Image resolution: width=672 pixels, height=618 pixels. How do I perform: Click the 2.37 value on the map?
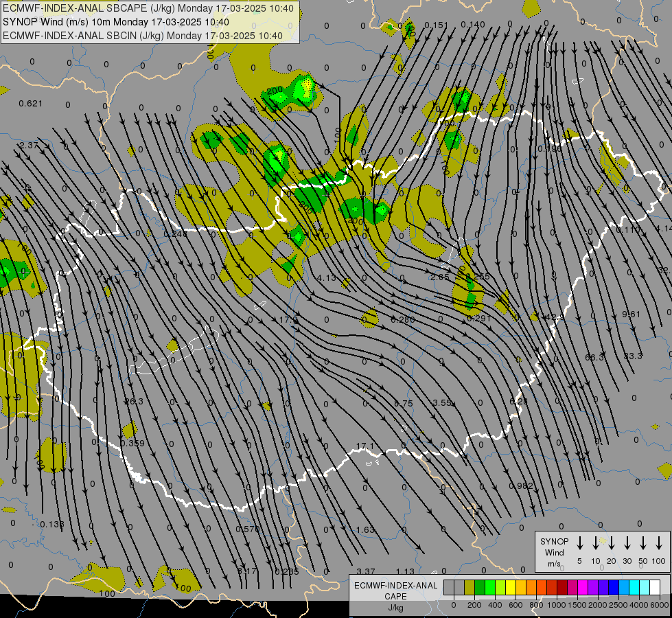29,146
